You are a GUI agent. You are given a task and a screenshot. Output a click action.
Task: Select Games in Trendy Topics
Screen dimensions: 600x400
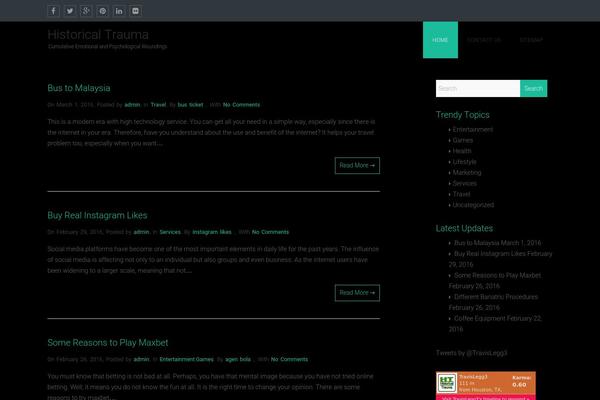463,140
